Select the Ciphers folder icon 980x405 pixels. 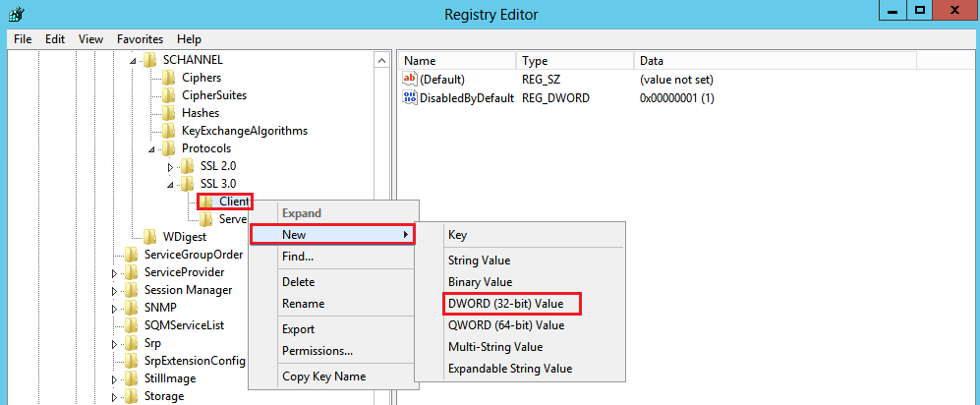[x=169, y=78]
